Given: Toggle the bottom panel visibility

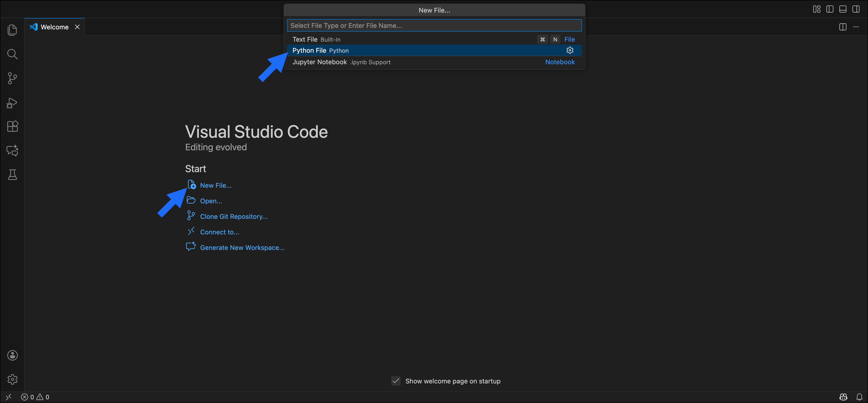Looking at the screenshot, I should coord(843,9).
